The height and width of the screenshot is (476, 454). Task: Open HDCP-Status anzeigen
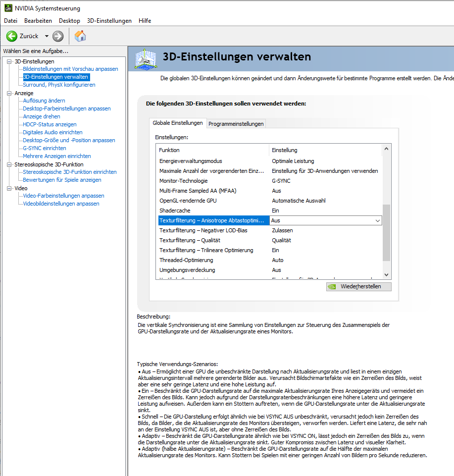50,124
